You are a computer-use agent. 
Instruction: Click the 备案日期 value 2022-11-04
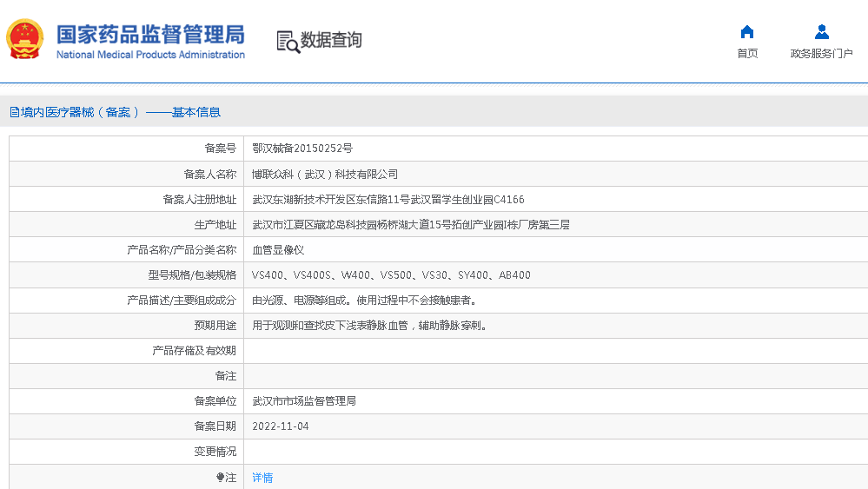click(x=280, y=426)
